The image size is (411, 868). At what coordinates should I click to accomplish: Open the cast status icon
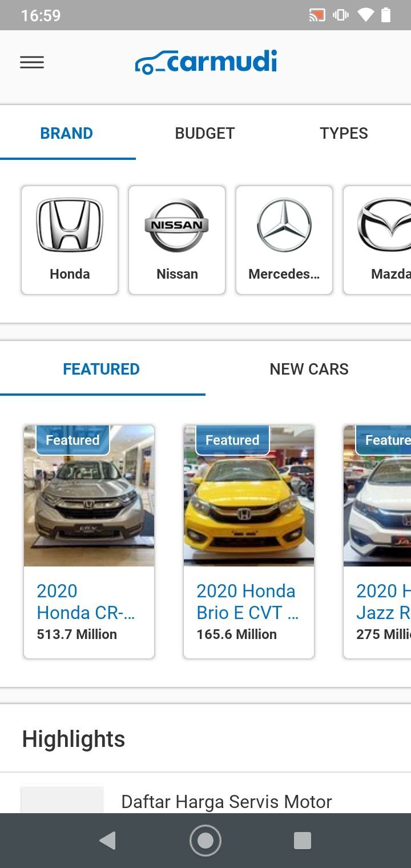click(x=317, y=15)
